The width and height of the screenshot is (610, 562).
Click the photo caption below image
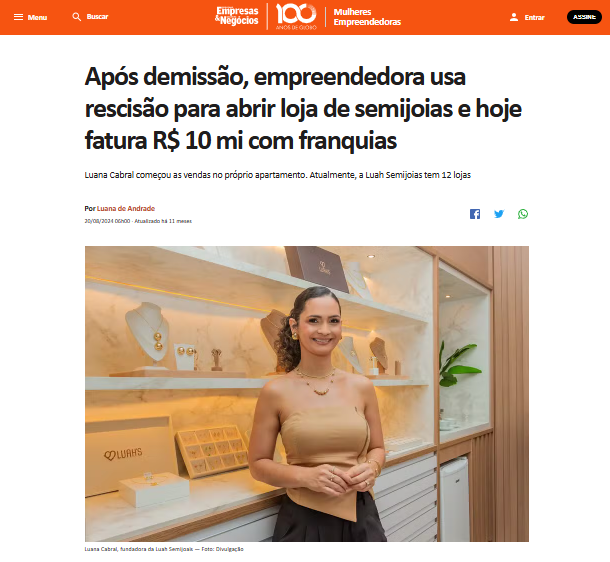point(164,549)
